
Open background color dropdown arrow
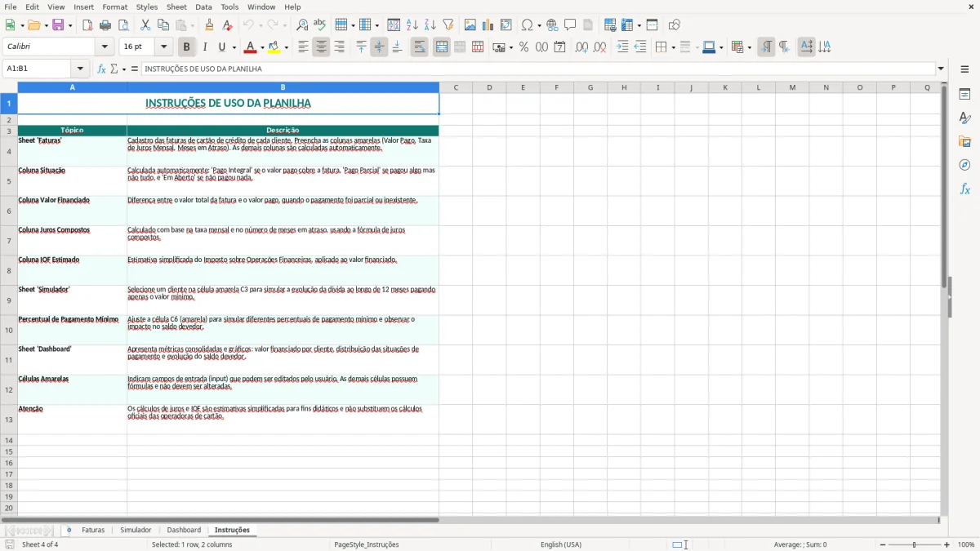pyautogui.click(x=286, y=47)
